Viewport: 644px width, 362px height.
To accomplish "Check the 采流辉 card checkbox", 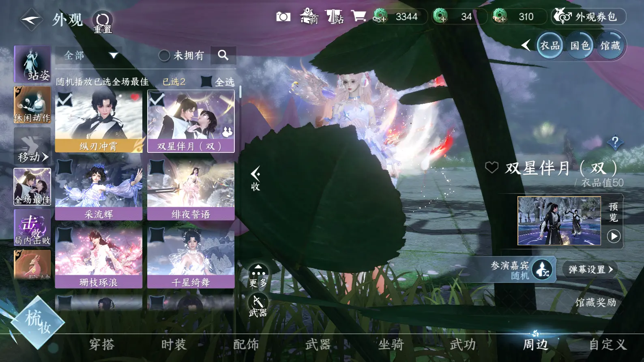I will tap(64, 167).
